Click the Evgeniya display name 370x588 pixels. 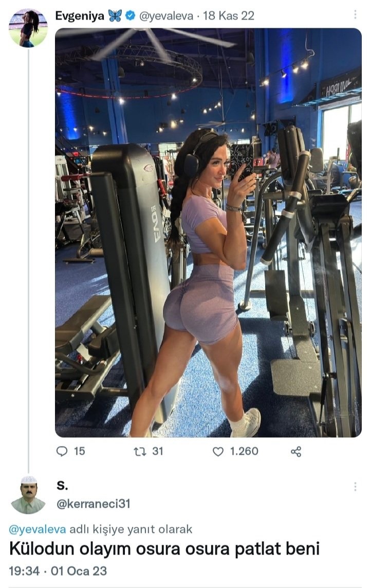click(79, 16)
